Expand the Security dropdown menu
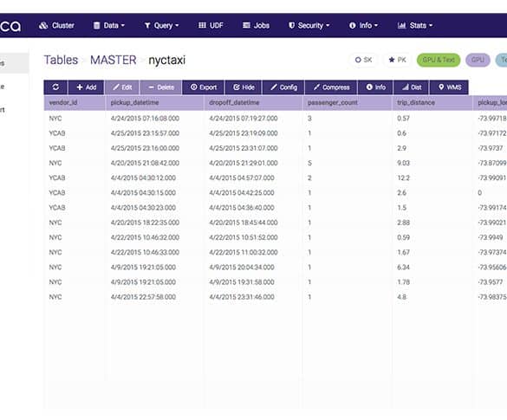This screenshot has width=507, height=420. point(309,25)
